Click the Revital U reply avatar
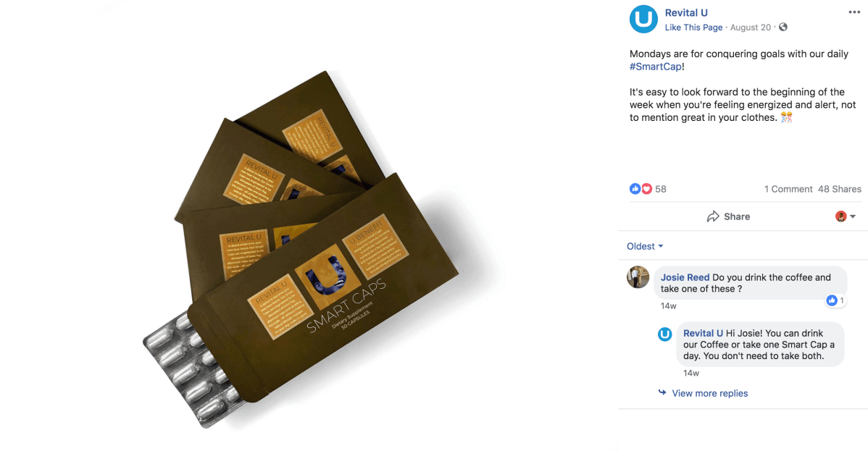This screenshot has height=451, width=868. coord(665,334)
